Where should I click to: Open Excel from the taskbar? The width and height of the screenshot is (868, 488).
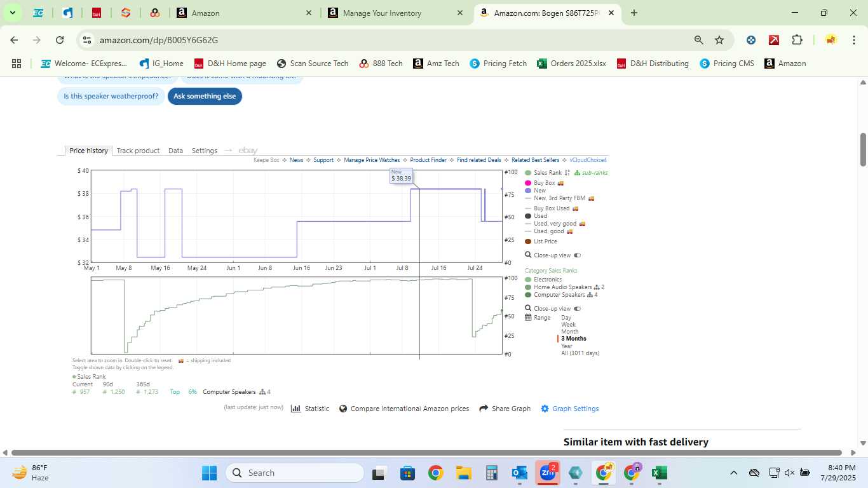pyautogui.click(x=660, y=473)
